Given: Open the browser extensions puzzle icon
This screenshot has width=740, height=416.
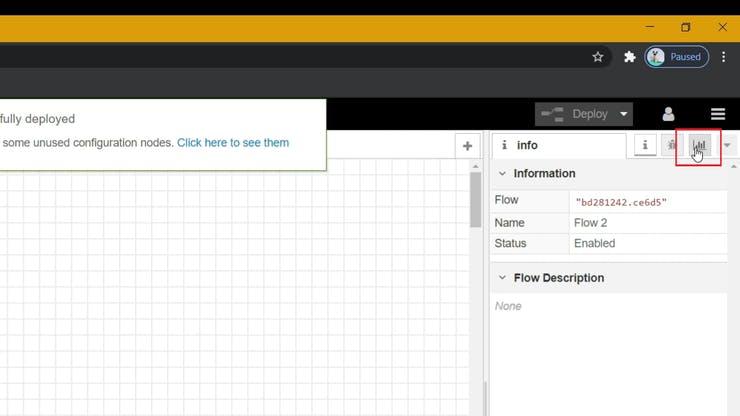Looking at the screenshot, I should tap(629, 57).
